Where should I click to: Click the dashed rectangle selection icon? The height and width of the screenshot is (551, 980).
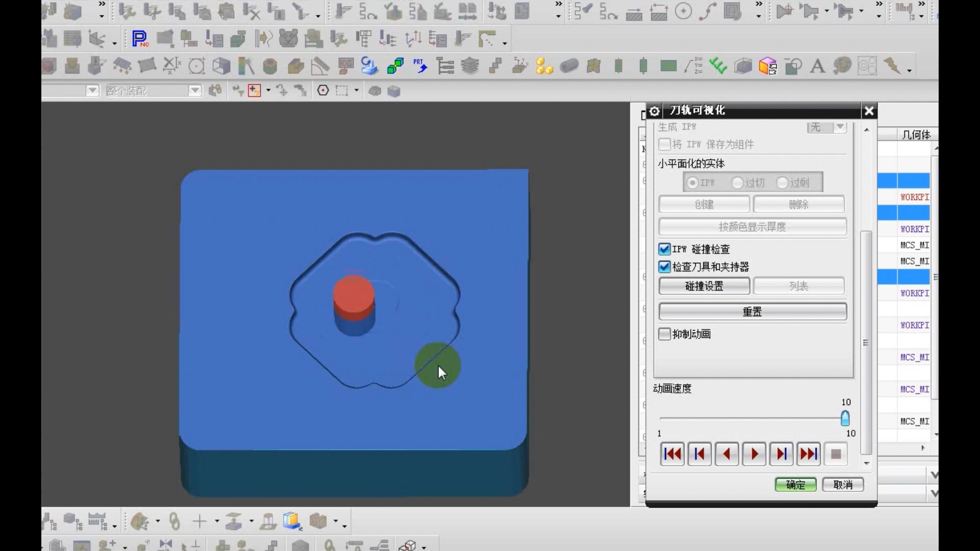(x=342, y=91)
